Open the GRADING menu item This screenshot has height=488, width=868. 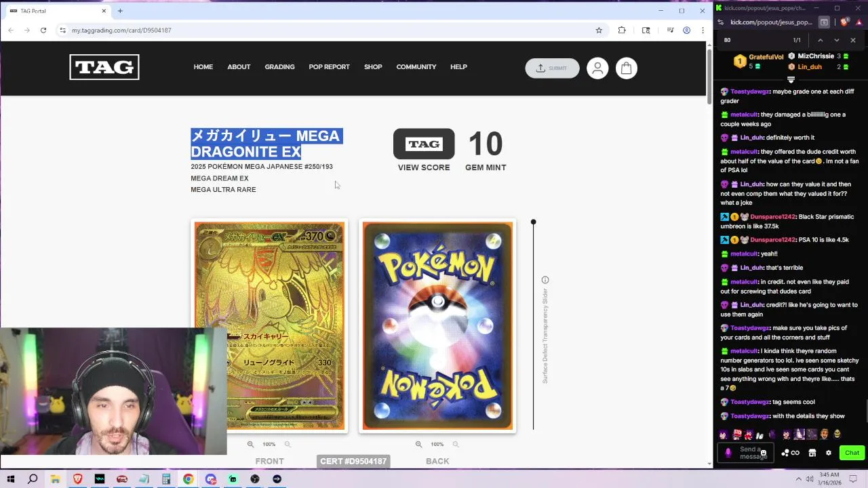279,67
